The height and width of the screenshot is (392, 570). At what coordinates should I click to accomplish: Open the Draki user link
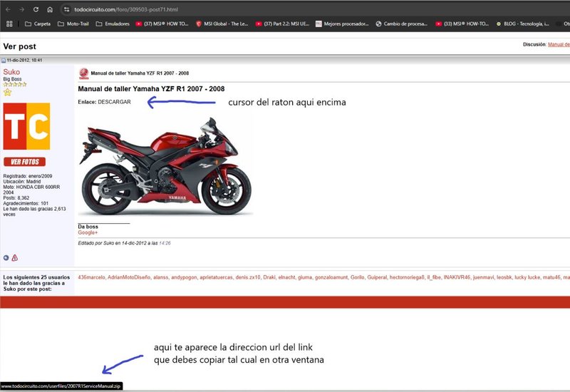tap(269, 277)
